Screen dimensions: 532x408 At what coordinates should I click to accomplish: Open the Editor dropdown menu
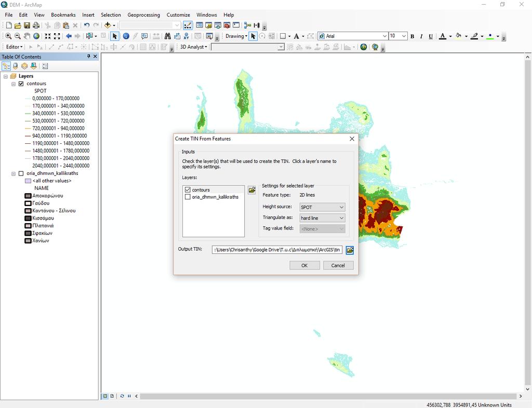[x=14, y=47]
